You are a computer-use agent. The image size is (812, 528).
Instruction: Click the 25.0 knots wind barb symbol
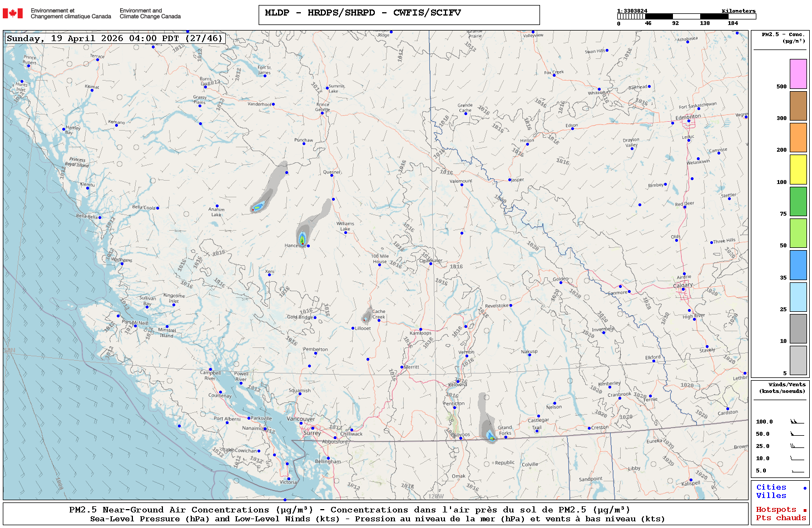coord(797,446)
